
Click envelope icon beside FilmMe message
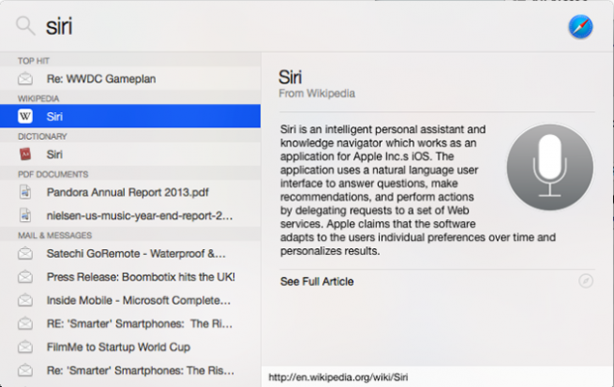click(25, 347)
